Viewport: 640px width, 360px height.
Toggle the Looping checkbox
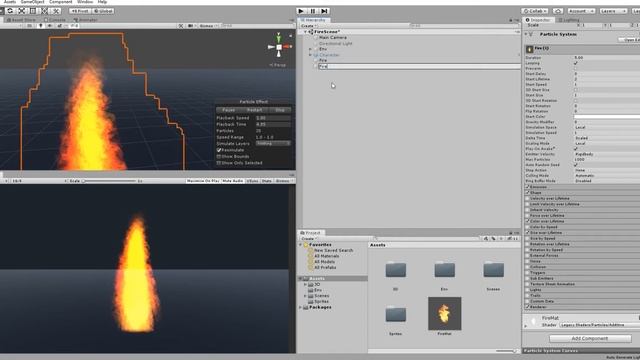576,63
